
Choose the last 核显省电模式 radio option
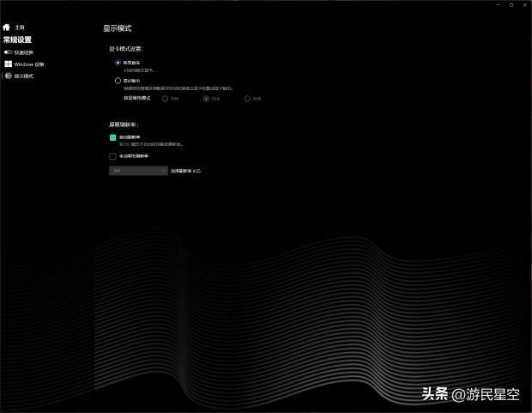point(247,99)
